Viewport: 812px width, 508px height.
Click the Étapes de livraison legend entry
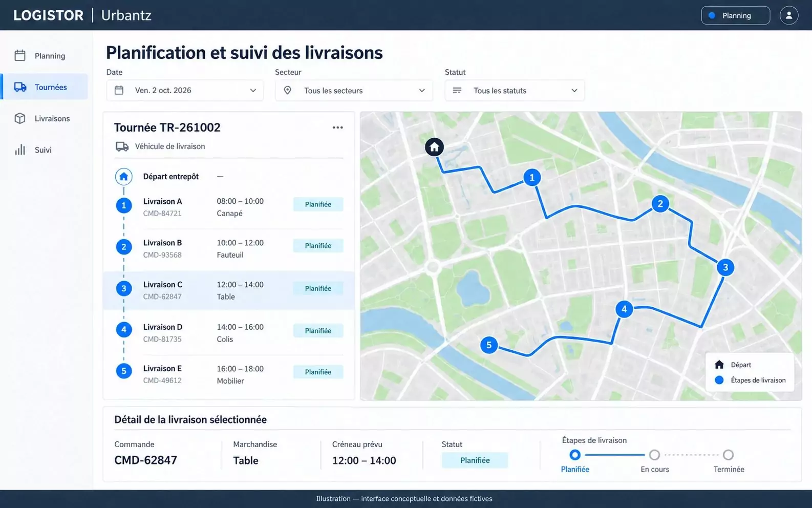click(x=750, y=380)
